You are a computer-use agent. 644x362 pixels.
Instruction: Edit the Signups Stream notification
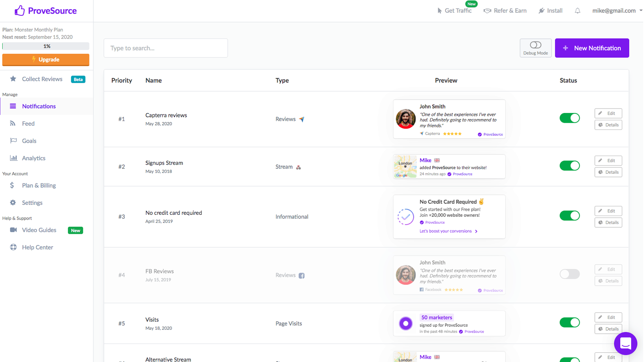[608, 160]
